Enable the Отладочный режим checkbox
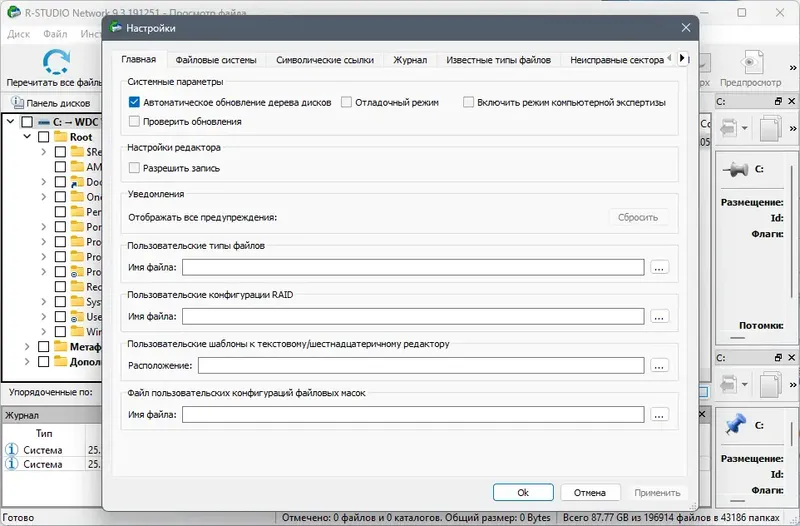 [x=346, y=102]
